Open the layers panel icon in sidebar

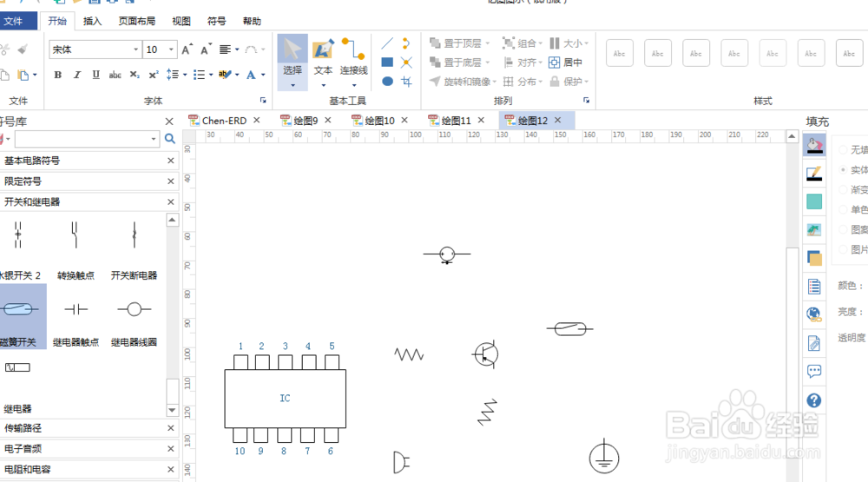tap(814, 258)
